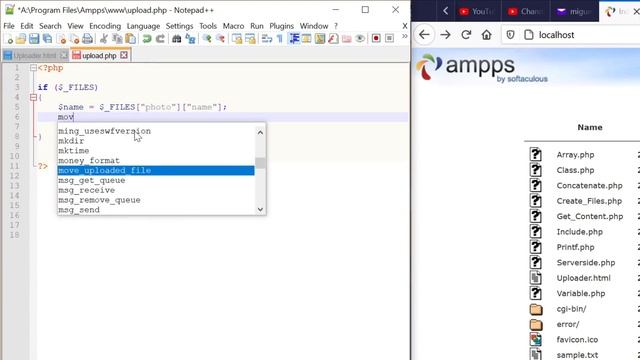Click the Stop Recording macro icon
Image resolution: width=640 pixels, height=360 pixels.
coord(389,38)
